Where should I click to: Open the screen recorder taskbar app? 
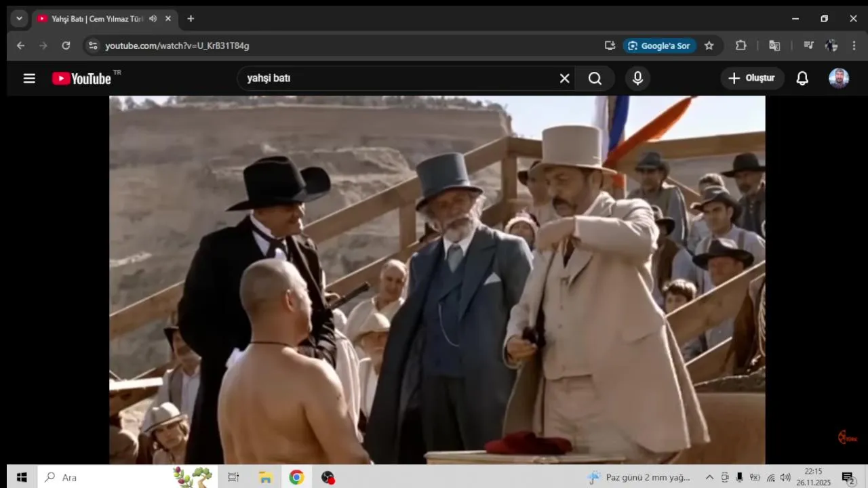click(328, 477)
